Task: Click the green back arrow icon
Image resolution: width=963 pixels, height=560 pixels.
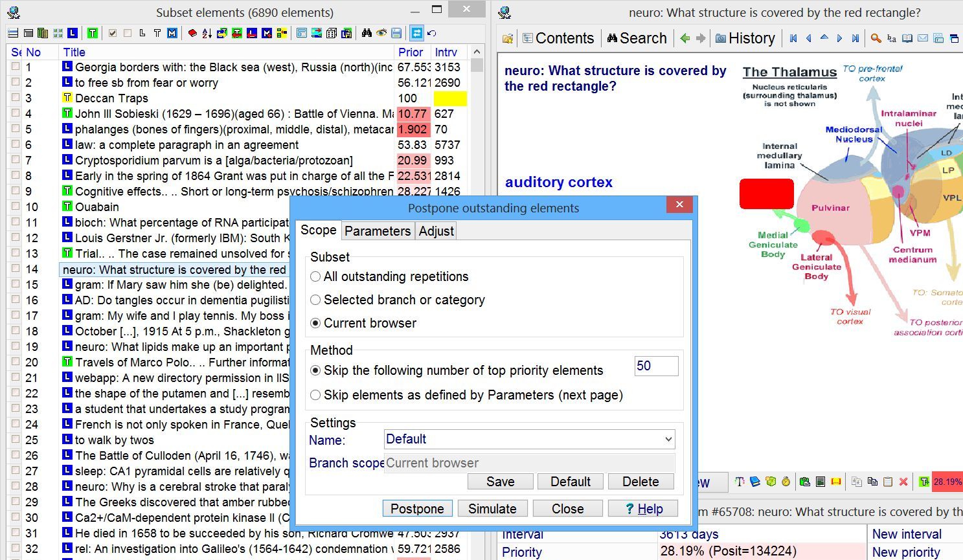Action: (685, 39)
